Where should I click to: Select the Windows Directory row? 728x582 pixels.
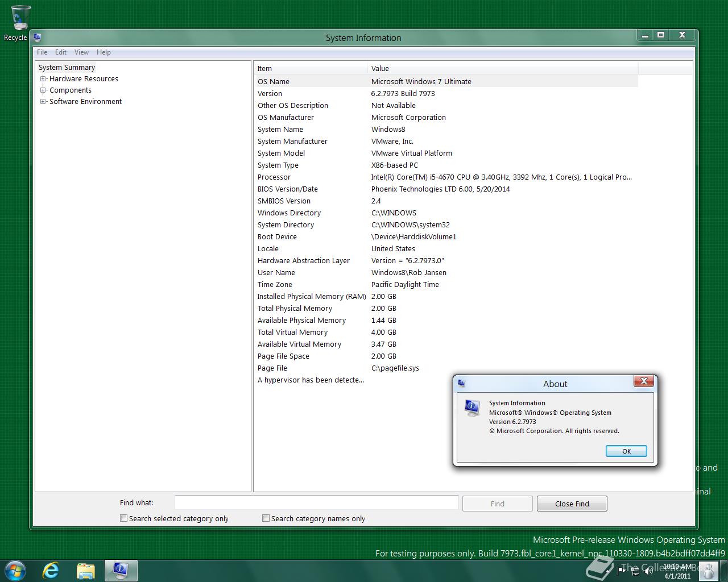pos(446,213)
